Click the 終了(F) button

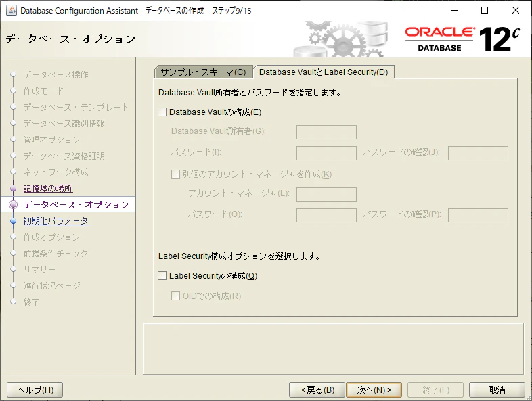(x=435, y=390)
